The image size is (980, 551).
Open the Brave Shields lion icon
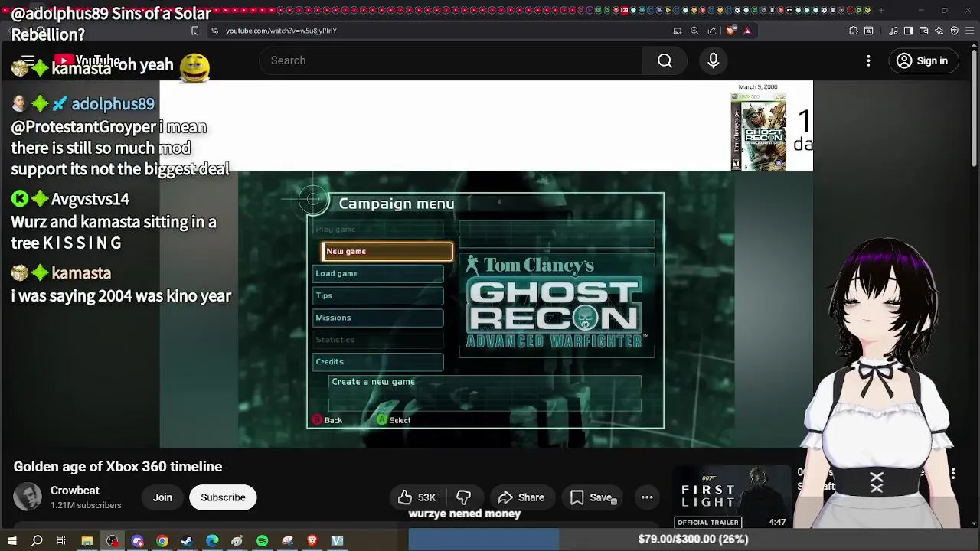coord(730,31)
